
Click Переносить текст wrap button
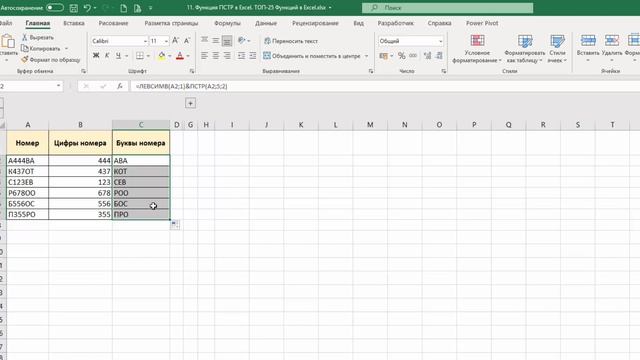tap(291, 41)
